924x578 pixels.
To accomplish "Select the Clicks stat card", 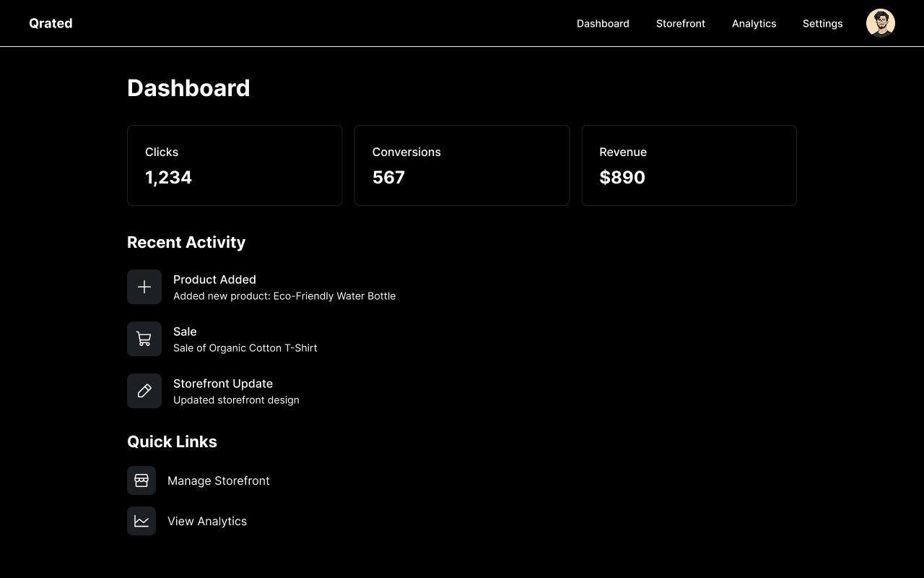I will coord(235,165).
